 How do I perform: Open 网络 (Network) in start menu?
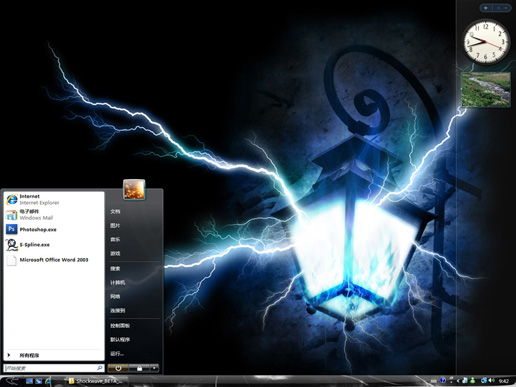click(115, 296)
